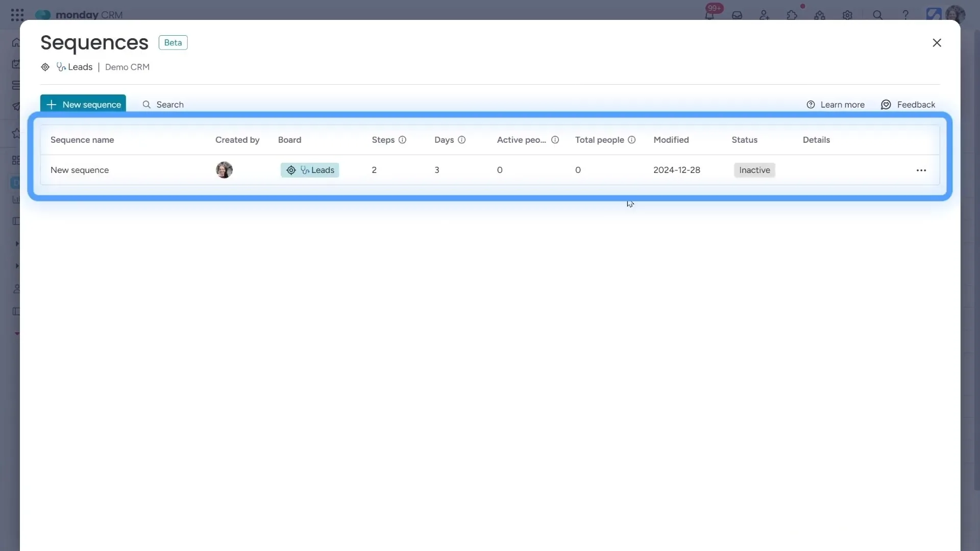Click the Leads board tag in row

click(310, 170)
